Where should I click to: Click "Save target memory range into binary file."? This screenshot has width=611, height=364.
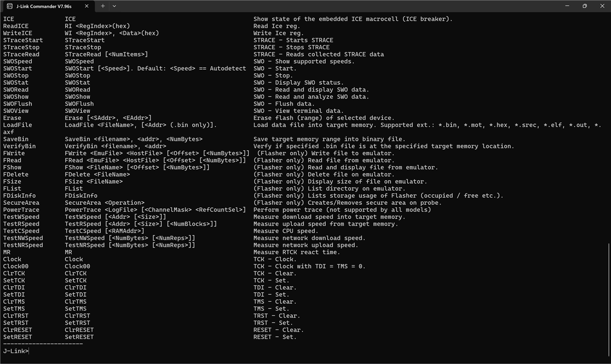[x=329, y=139]
